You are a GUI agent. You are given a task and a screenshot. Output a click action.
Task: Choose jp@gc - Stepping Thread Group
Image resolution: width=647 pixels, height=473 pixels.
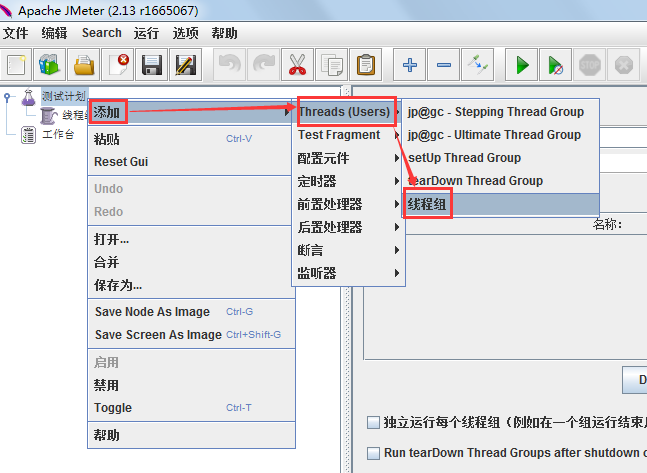coord(501,112)
